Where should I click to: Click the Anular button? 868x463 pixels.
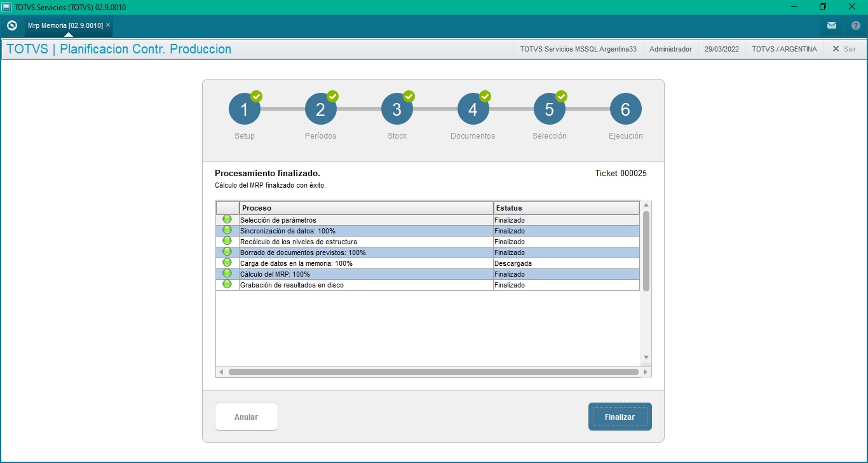tap(247, 417)
